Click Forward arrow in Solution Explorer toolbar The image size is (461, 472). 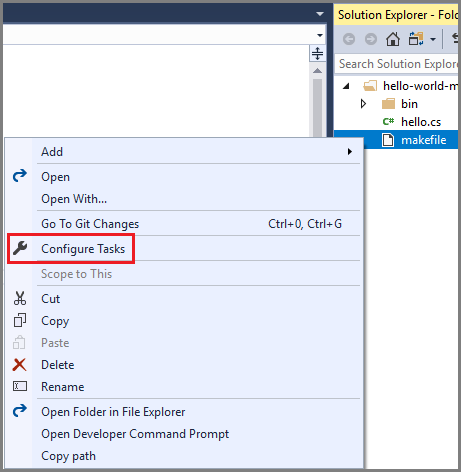pos(371,39)
